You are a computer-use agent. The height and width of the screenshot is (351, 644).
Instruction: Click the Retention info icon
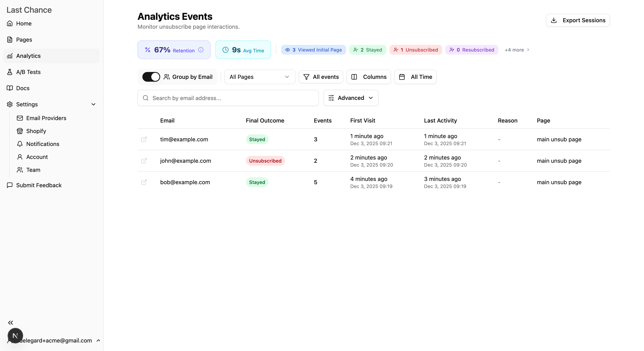(201, 50)
